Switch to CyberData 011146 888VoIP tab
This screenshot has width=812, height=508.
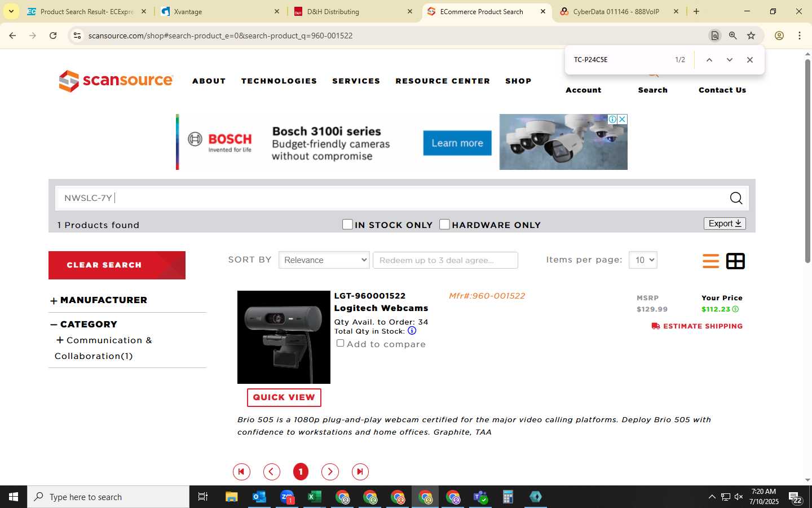pyautogui.click(x=619, y=11)
